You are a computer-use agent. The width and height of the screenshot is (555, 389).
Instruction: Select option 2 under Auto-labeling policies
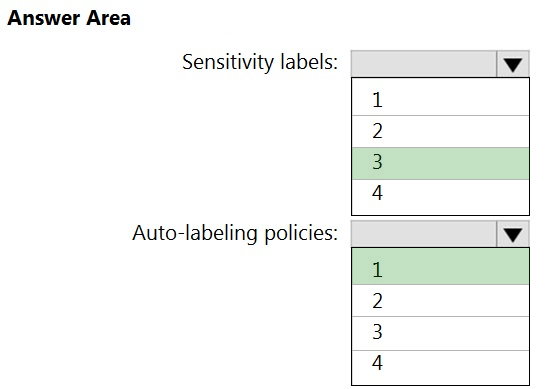[440, 301]
